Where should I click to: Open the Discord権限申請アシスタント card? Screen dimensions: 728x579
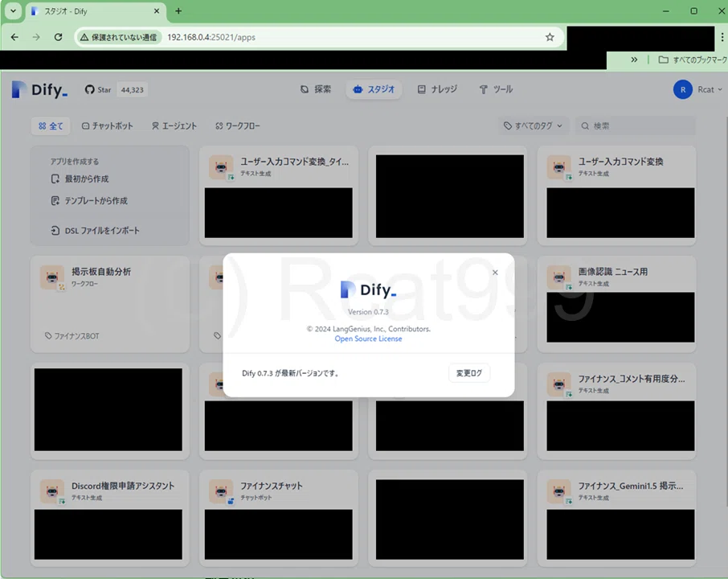coord(110,518)
